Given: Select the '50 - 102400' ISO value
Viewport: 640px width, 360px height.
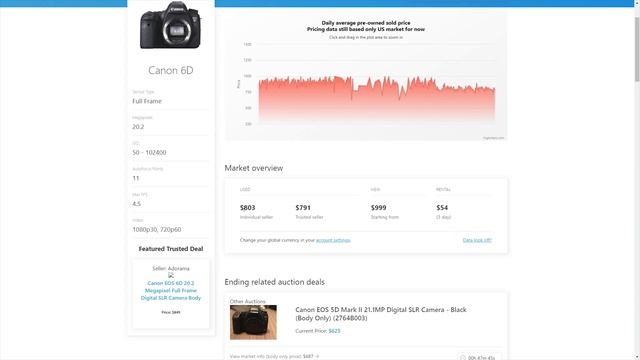Looking at the screenshot, I should pos(149,152).
